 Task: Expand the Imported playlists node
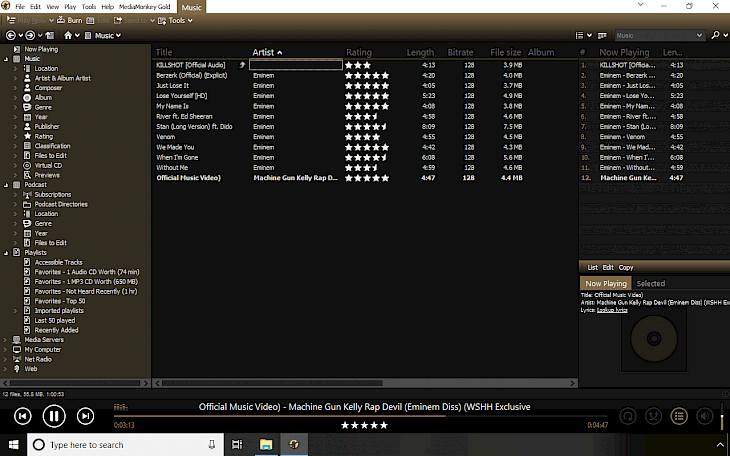point(15,311)
